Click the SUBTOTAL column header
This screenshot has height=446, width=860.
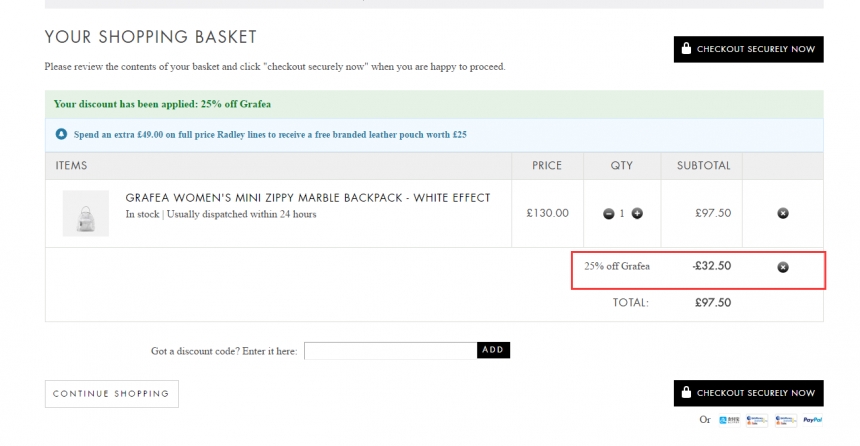tap(703, 166)
